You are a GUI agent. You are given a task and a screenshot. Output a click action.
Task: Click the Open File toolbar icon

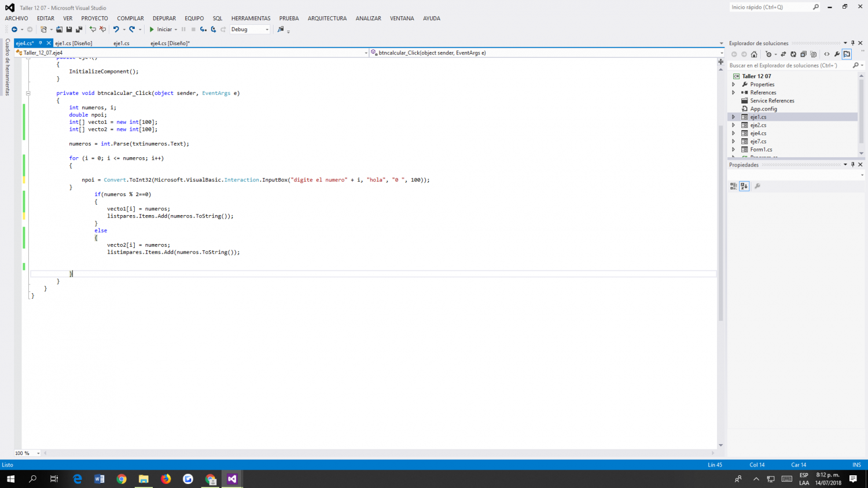(x=59, y=29)
